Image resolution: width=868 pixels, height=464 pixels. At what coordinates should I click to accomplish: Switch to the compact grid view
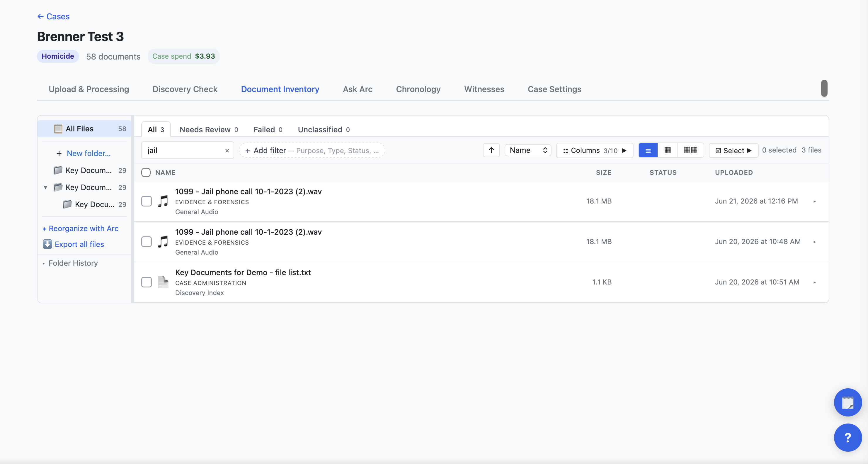(667, 150)
